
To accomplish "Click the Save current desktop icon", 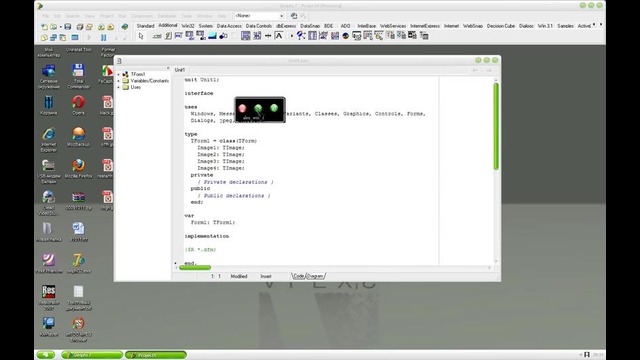I will [x=294, y=16].
